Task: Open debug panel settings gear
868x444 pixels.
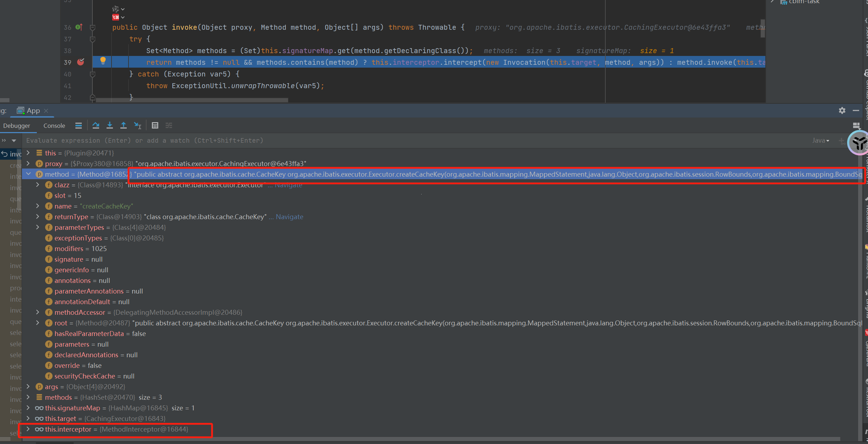Action: 842,110
